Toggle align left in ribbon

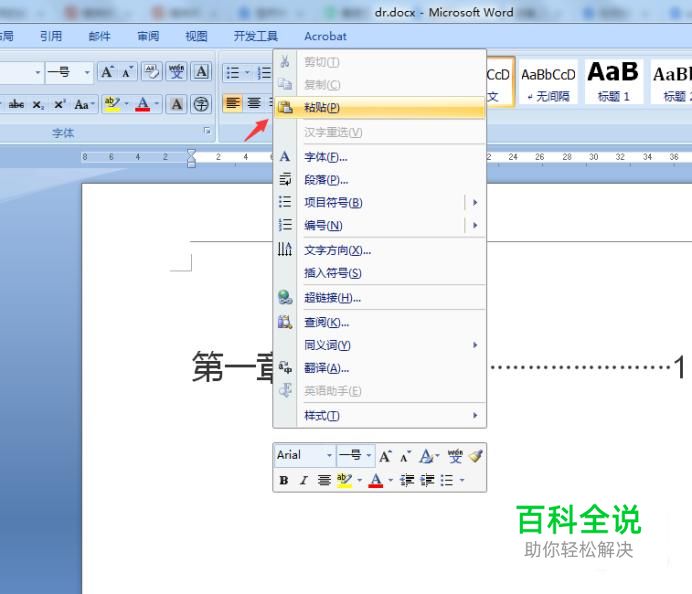pyautogui.click(x=233, y=104)
